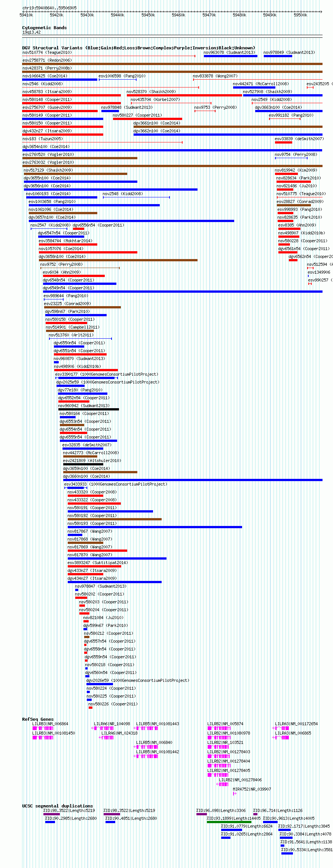The image size is (333, 868).
Task: Select variant label nsv510774 (Teague2010)
Action: point(47,53)
